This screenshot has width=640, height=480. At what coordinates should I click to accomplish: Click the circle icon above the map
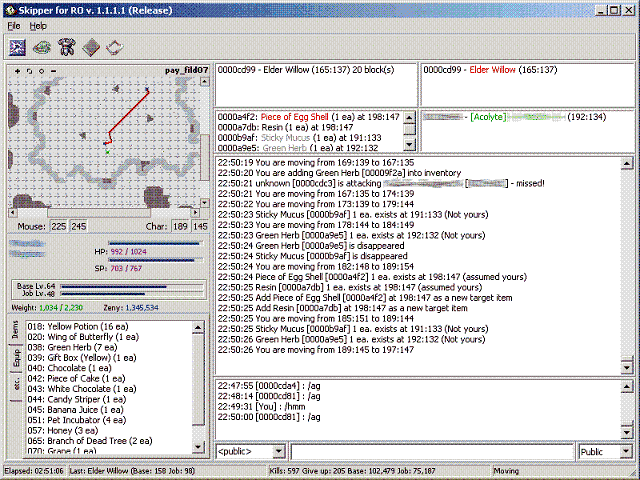point(40,71)
